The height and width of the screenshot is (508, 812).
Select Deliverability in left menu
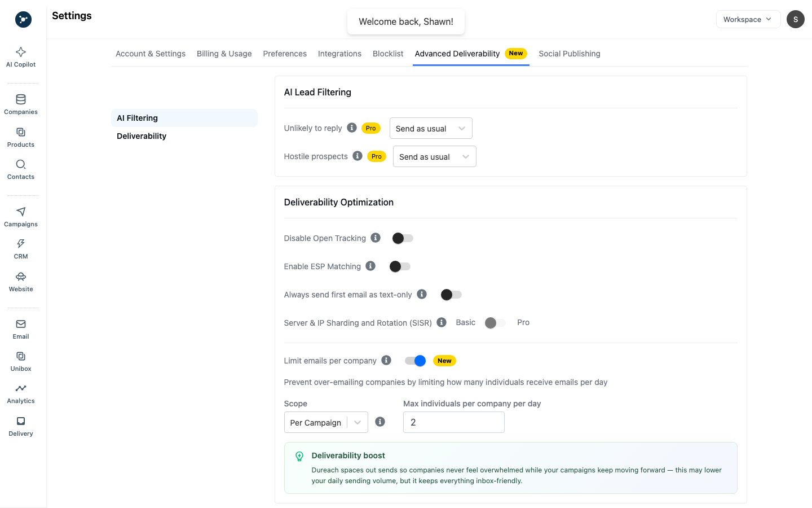coord(184,136)
